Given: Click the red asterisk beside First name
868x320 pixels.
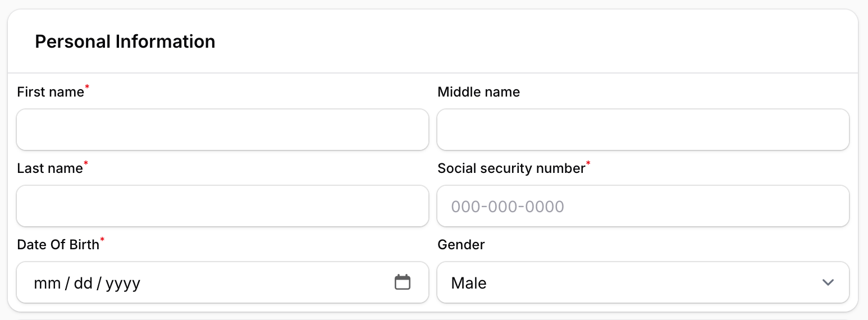Looking at the screenshot, I should [x=87, y=88].
